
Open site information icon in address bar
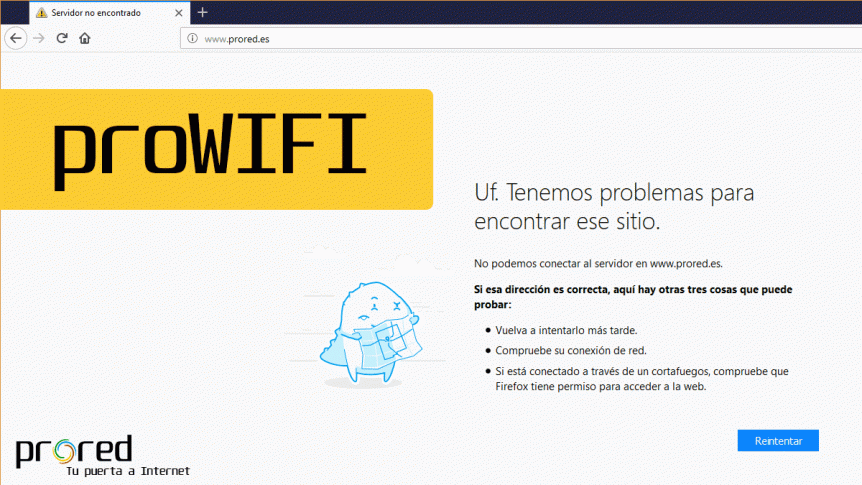pyautogui.click(x=192, y=38)
